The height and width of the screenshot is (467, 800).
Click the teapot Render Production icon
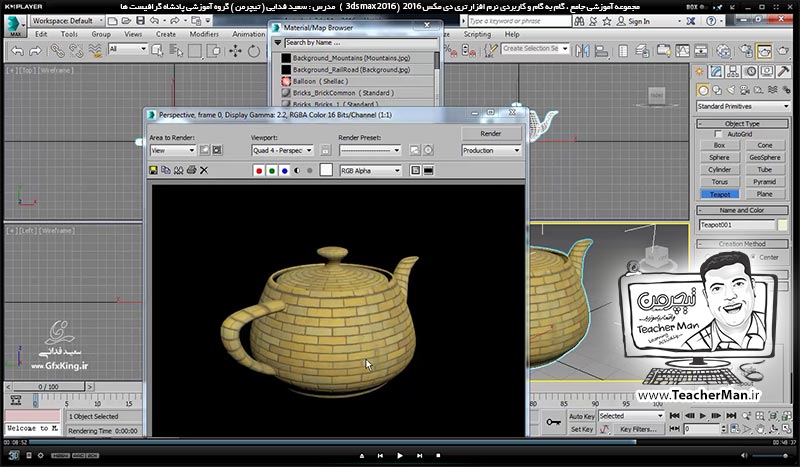(x=783, y=51)
